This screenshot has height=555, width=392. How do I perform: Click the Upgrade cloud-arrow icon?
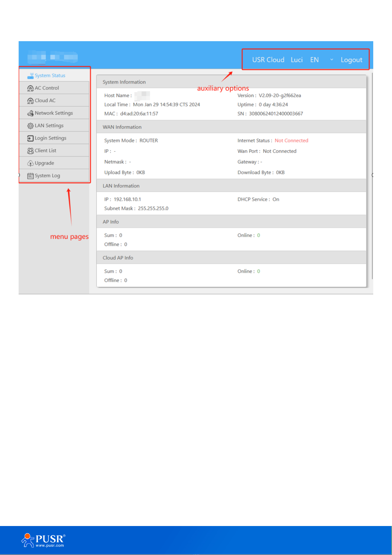pyautogui.click(x=30, y=163)
